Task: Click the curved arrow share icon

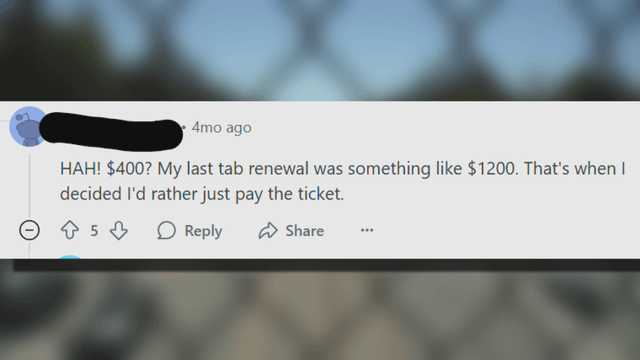Action: click(x=268, y=231)
